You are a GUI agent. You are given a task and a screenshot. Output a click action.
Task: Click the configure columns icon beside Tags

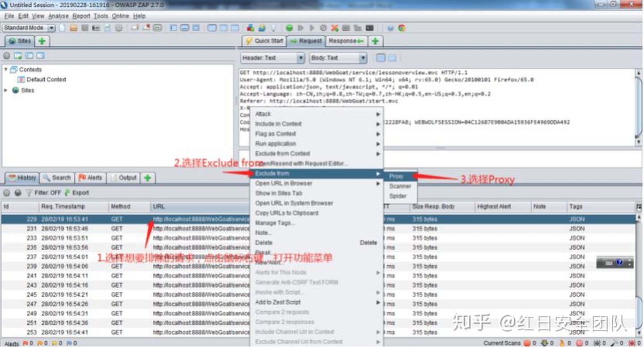pos(639,206)
